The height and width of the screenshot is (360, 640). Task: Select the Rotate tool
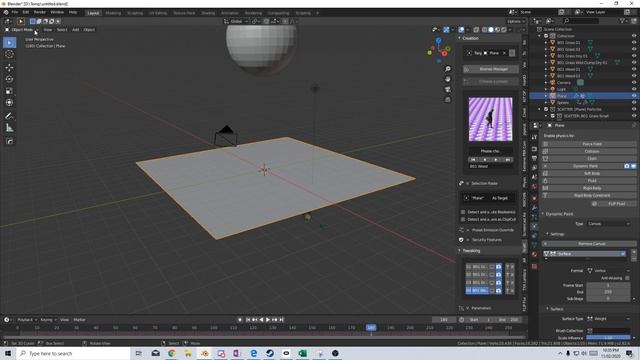[x=9, y=79]
